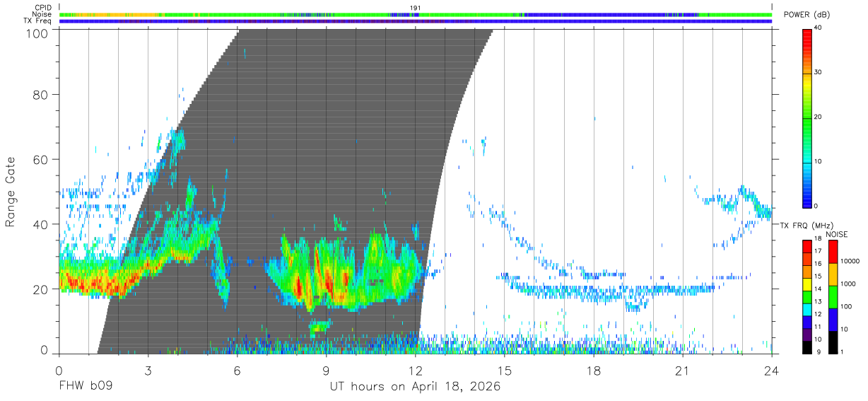Click the x-axis tick label 18

(593, 370)
